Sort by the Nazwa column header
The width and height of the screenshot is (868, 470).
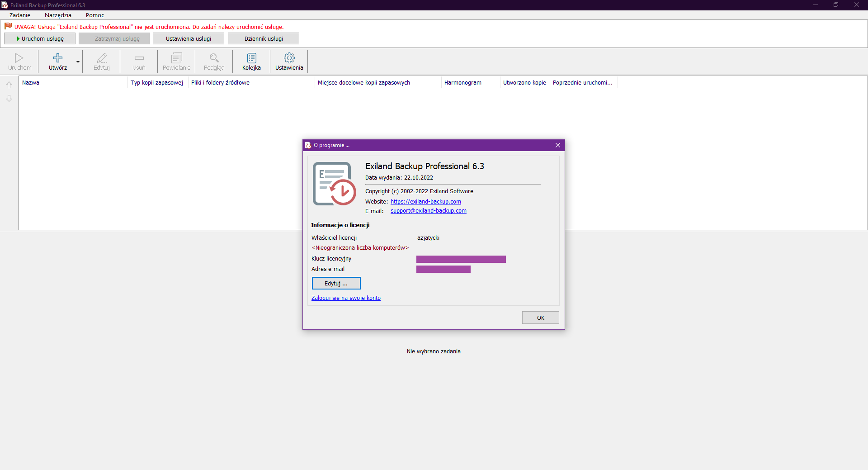pos(73,83)
